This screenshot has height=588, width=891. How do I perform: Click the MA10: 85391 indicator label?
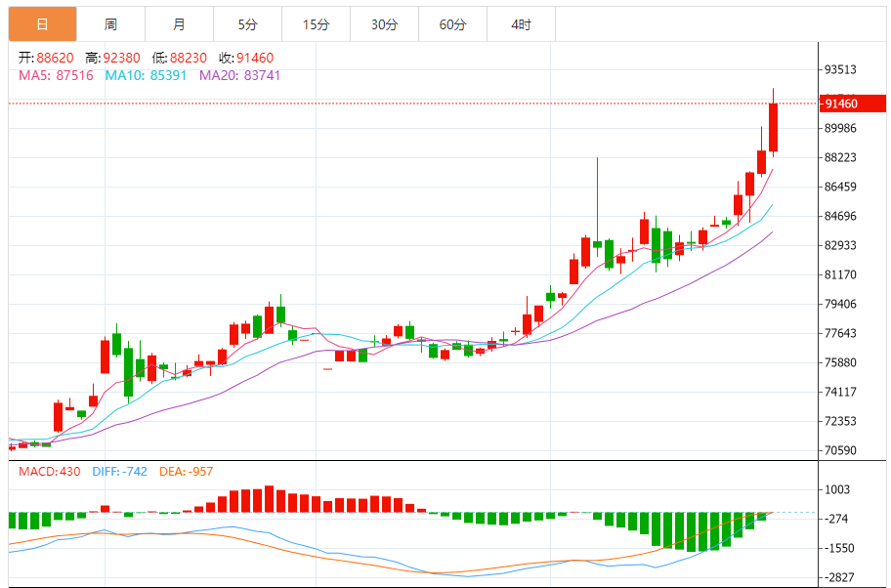point(147,75)
